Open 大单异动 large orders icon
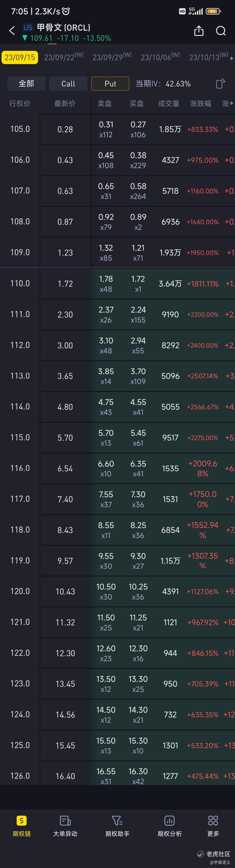Screen dimensions: 235x868 coord(65,821)
